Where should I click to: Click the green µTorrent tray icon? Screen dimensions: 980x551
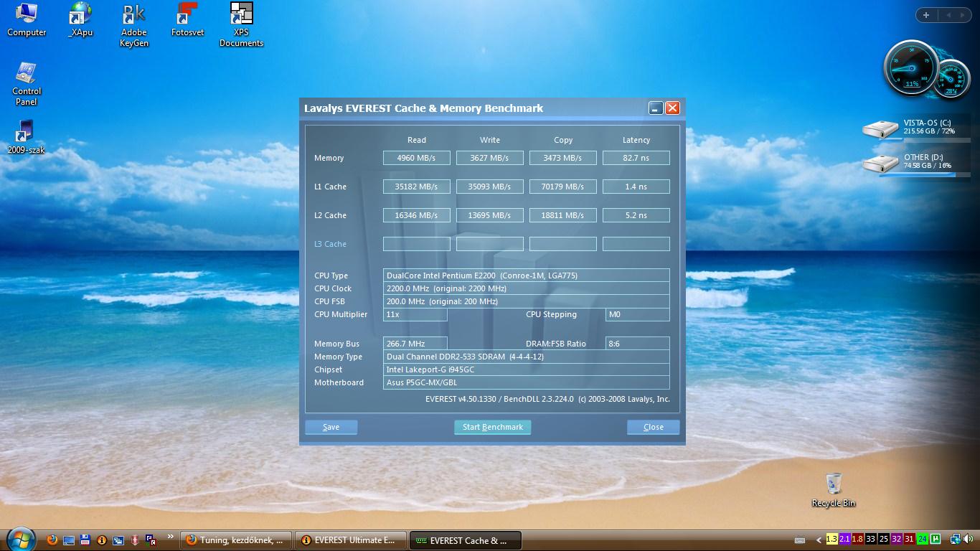pos(936,540)
